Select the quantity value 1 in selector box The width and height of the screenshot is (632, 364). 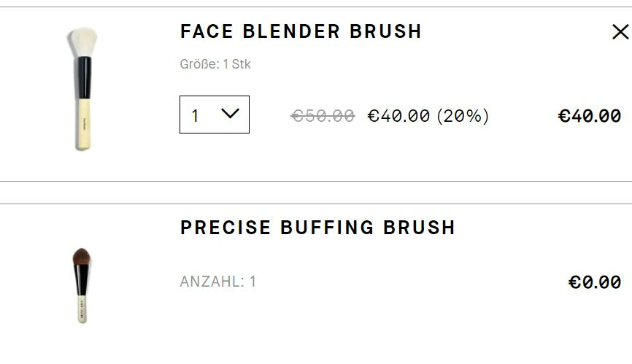click(195, 116)
